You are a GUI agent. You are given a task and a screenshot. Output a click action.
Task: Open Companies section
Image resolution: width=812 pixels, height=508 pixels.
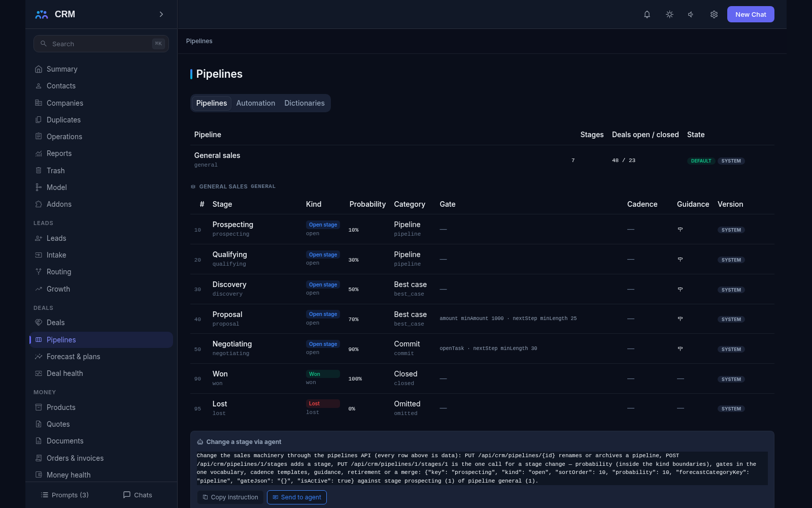101,103
